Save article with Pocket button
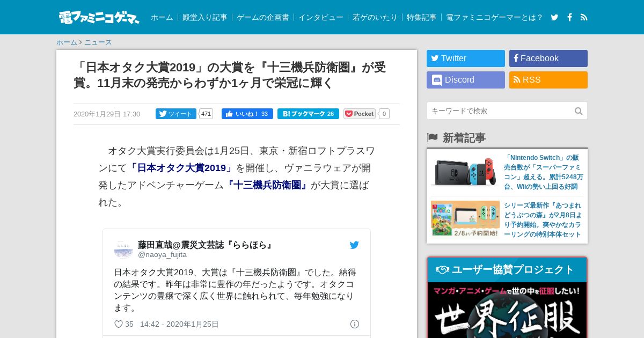 (360, 114)
